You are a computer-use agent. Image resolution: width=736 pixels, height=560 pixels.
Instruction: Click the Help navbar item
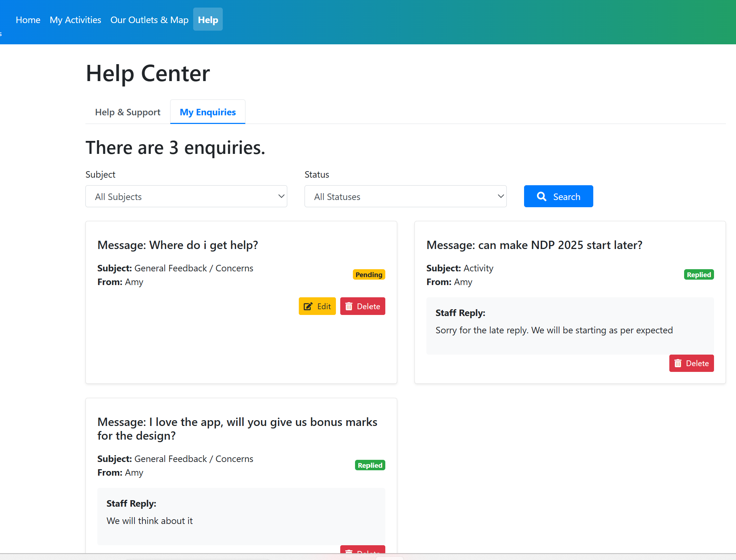(208, 20)
